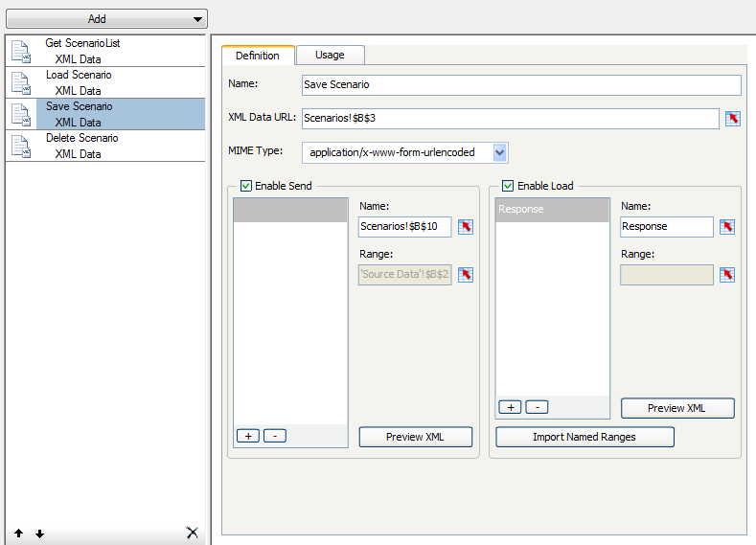Select Response item in load list

[x=552, y=210]
